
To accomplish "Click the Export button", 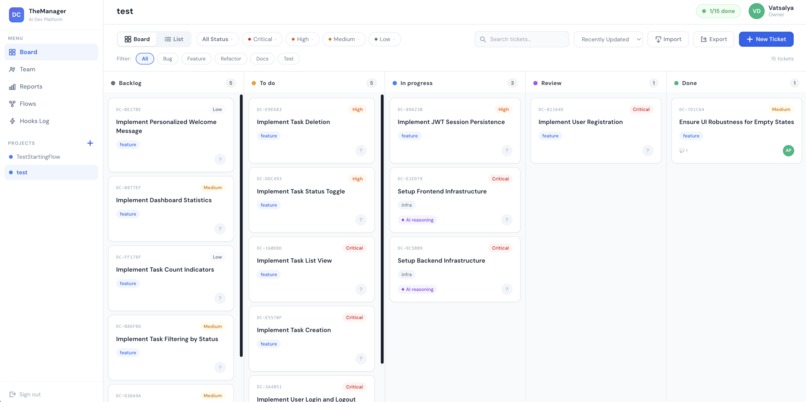I will [713, 39].
